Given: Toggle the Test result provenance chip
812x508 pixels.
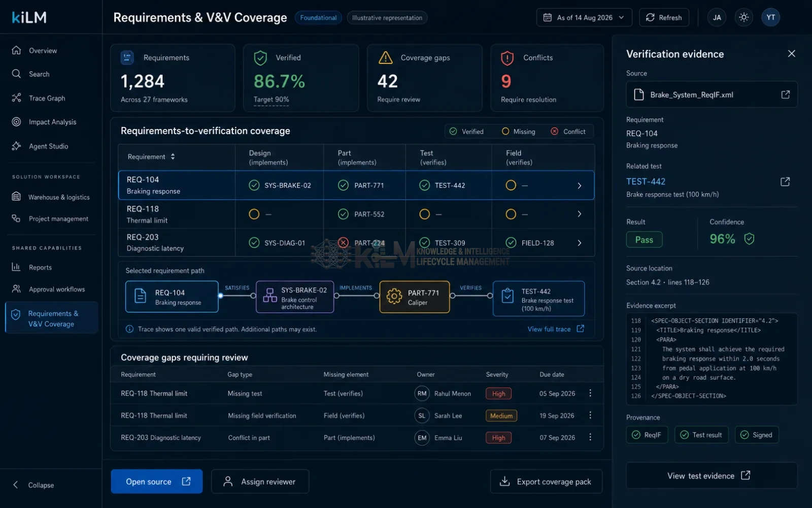Looking at the screenshot, I should click(701, 435).
